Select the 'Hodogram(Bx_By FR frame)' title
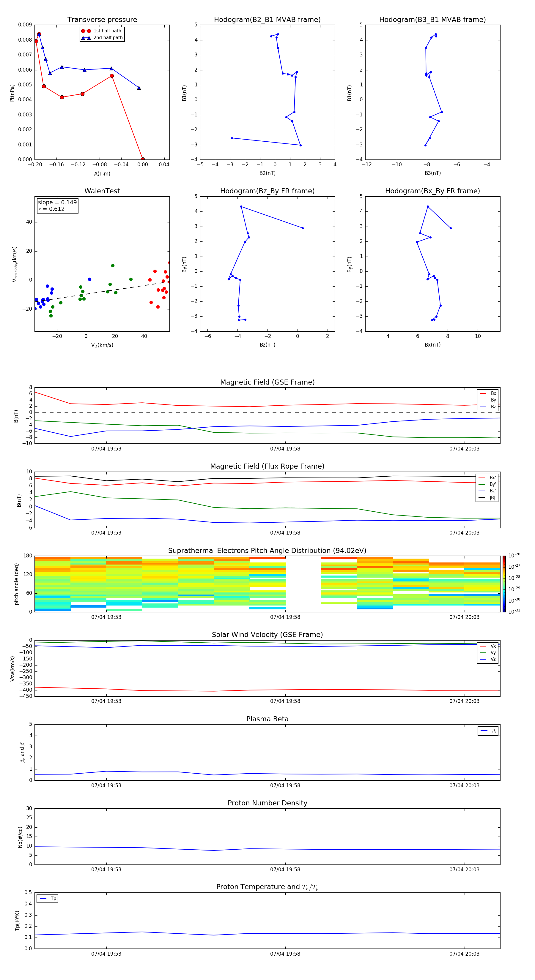Viewport: 535px width, 980px height. (x=432, y=191)
